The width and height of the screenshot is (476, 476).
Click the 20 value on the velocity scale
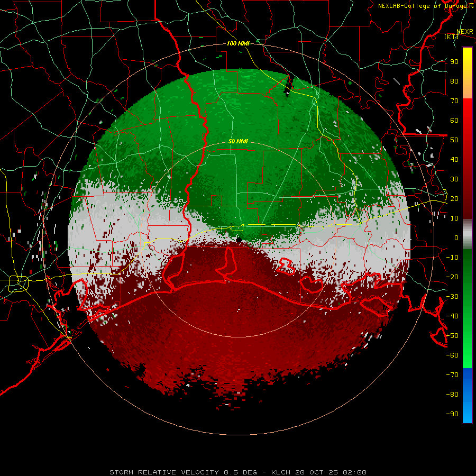pos(454,198)
